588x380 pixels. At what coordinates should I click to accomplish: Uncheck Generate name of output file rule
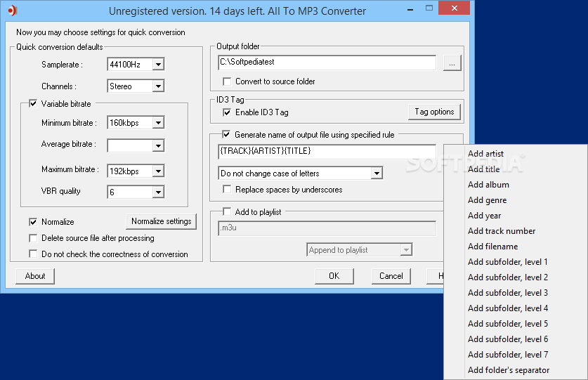coord(226,134)
